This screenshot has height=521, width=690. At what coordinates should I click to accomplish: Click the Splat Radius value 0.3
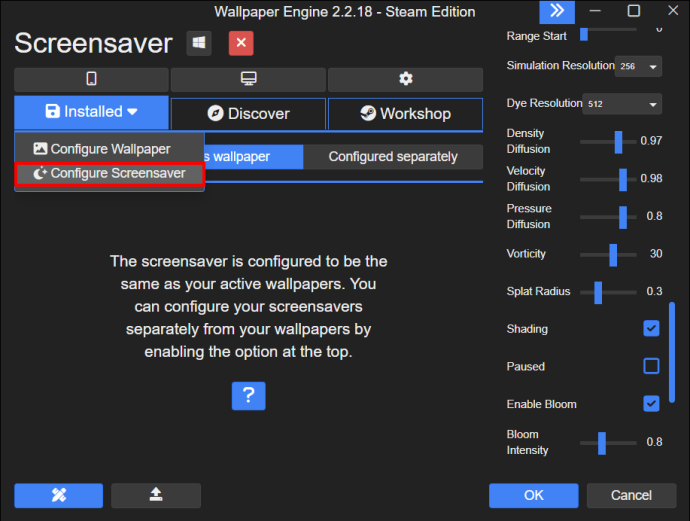pyautogui.click(x=654, y=291)
